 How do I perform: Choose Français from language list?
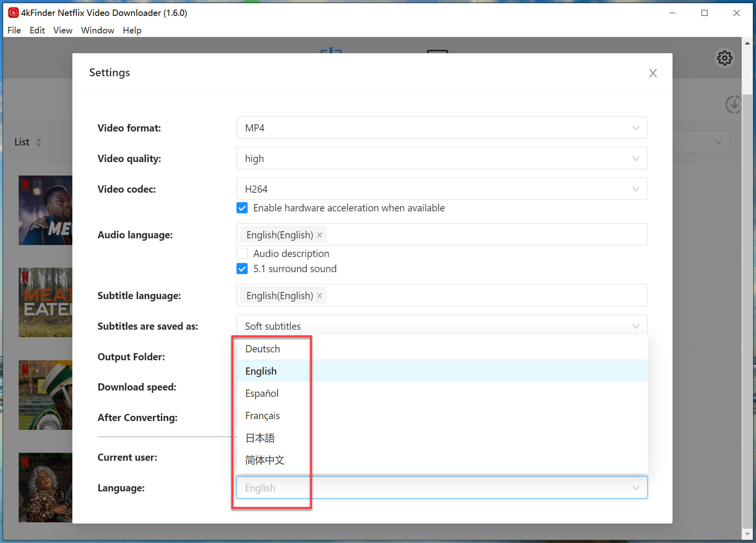tap(442, 415)
